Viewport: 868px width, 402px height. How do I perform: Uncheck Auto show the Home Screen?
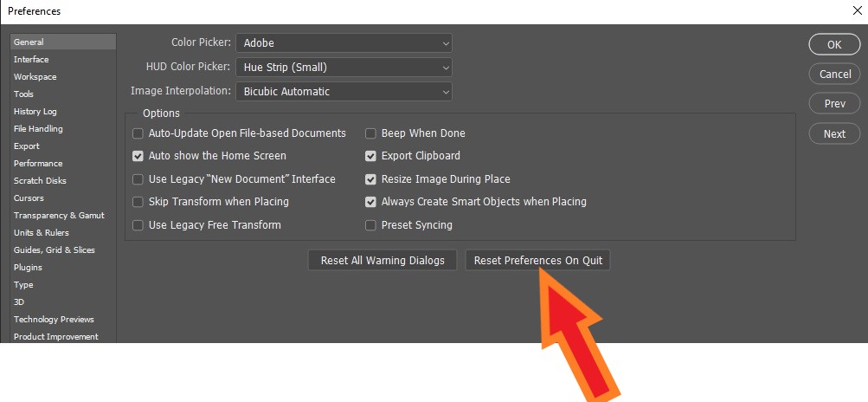pyautogui.click(x=138, y=156)
